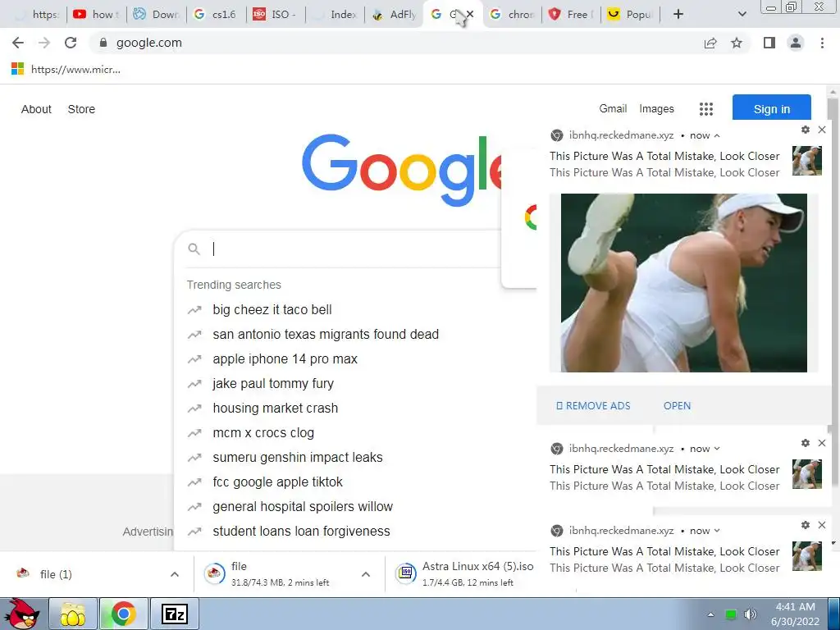Viewport: 840px width, 630px height.
Task: View site lock info for google.com
Action: (103, 43)
